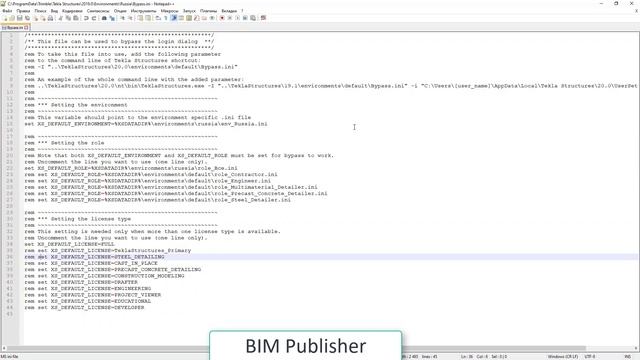Zoom in using the toolbar icon

(123, 18)
